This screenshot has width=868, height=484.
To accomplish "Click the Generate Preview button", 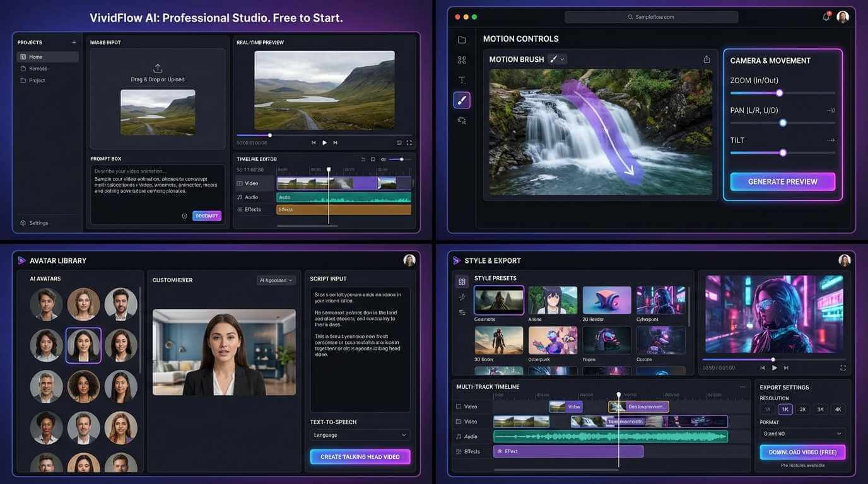I will pos(782,181).
